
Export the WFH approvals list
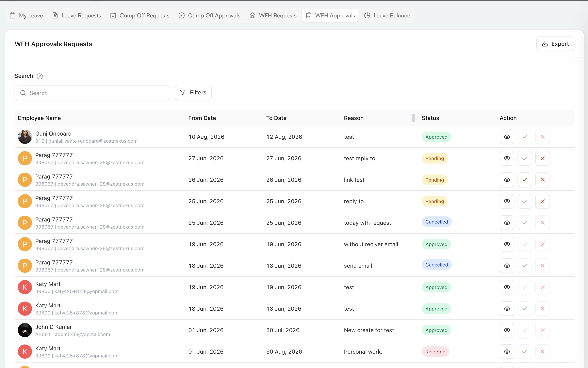[555, 44]
